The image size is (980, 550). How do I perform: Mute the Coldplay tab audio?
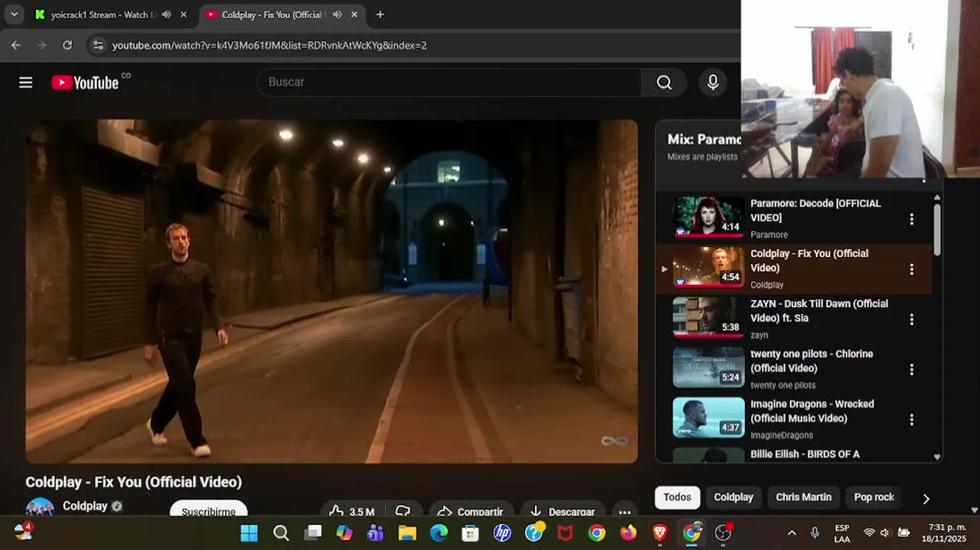pos(337,15)
